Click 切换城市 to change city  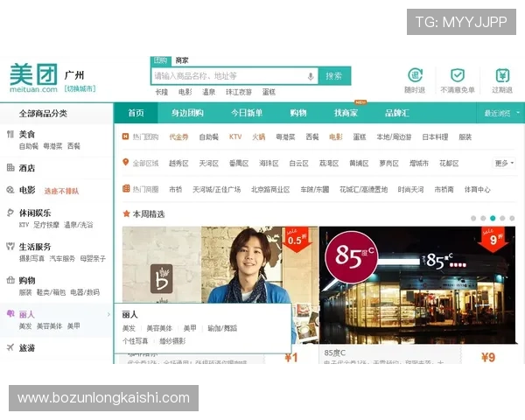tap(80, 88)
